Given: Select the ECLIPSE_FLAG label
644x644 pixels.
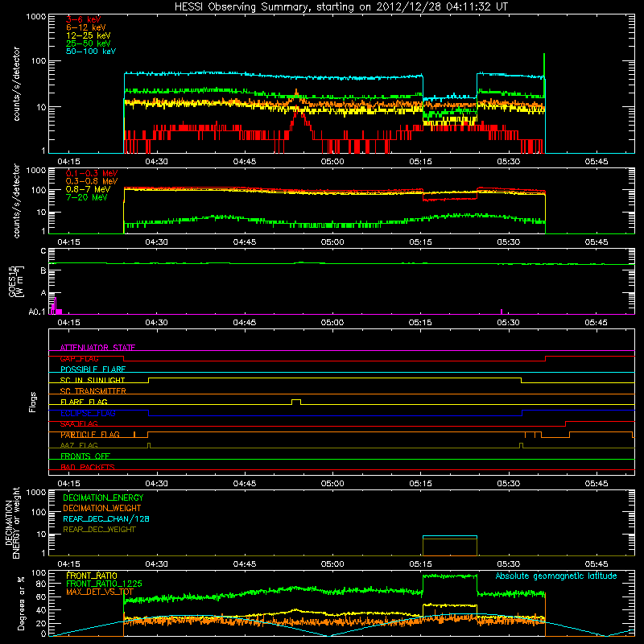Looking at the screenshot, I should pos(88,413).
